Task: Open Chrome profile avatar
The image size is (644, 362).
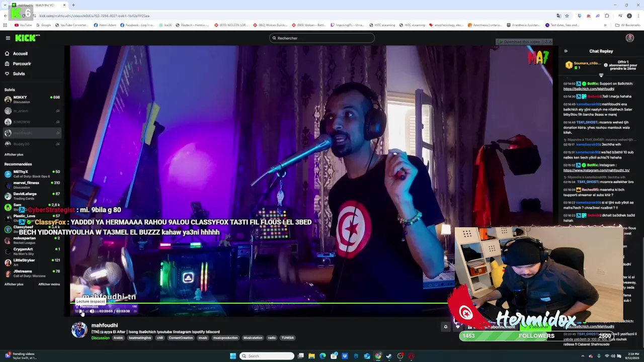Action: (629, 16)
